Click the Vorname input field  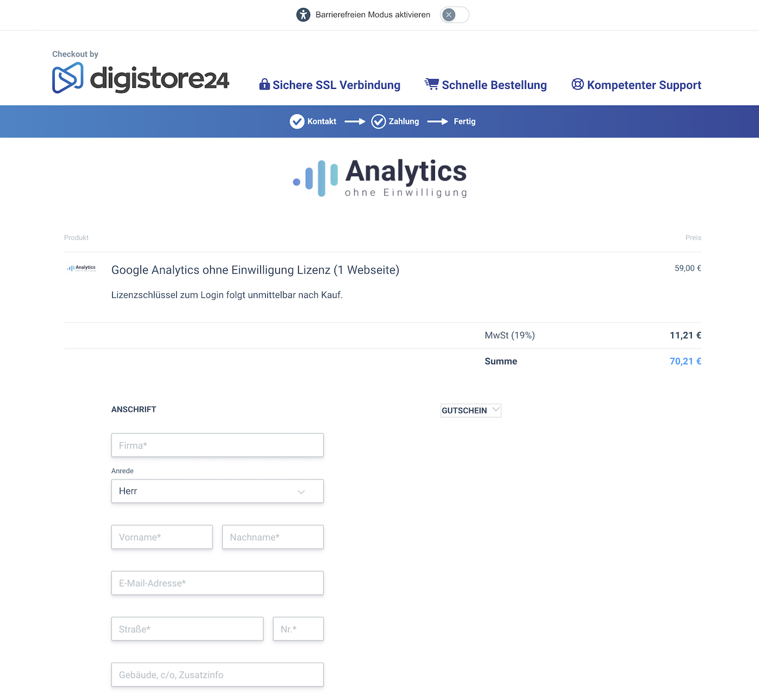162,537
